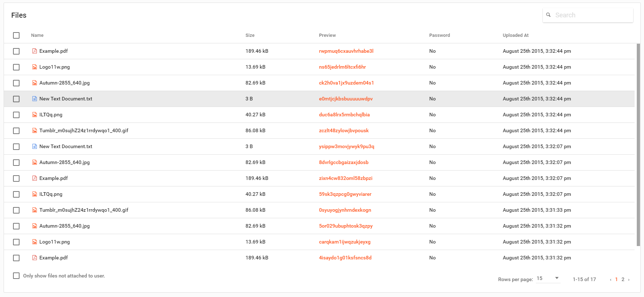The height and width of the screenshot is (297, 644).
Task: Toggle the select-all checkbox in the table header
Action: click(16, 35)
